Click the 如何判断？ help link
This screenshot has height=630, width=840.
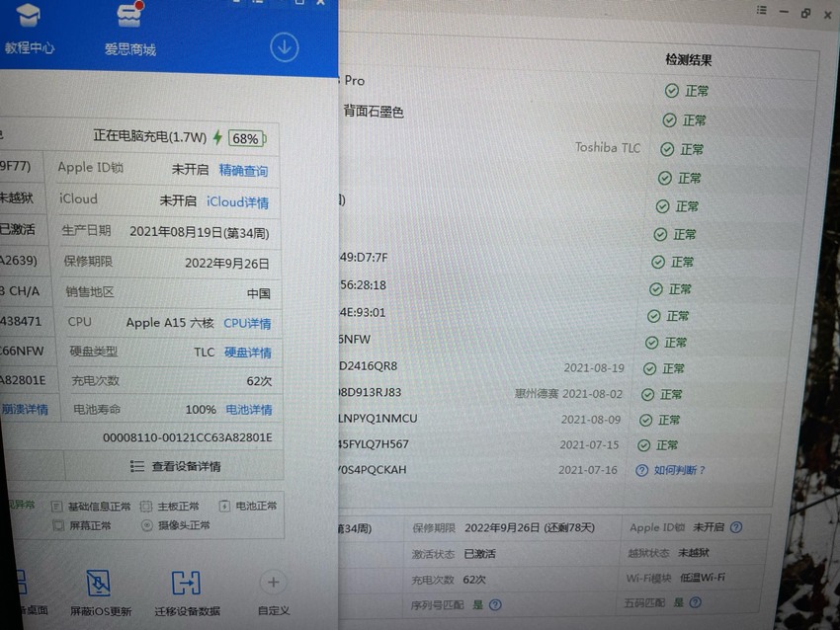(x=679, y=470)
